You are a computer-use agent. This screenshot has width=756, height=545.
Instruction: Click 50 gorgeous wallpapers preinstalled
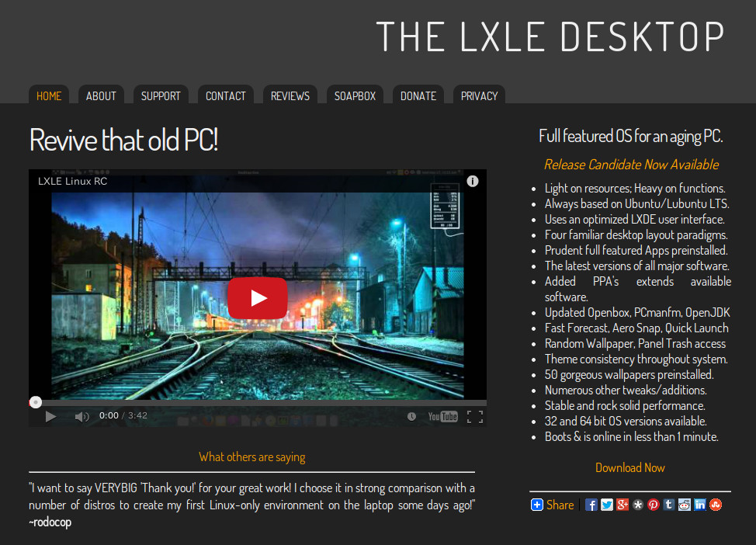(629, 374)
